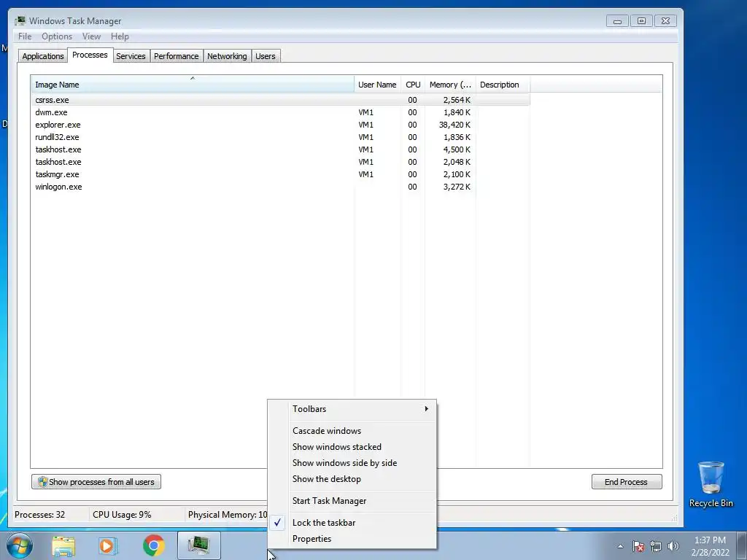Viewport: 747px width, 560px height.
Task: Open the Help menu
Action: [x=120, y=36]
